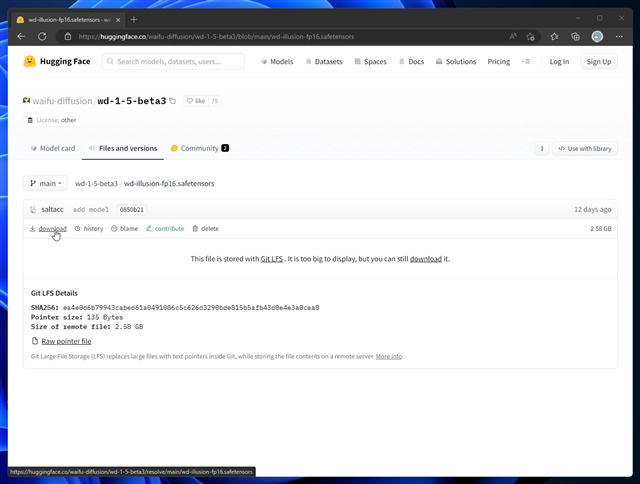Click the search box to search models

[x=173, y=62]
